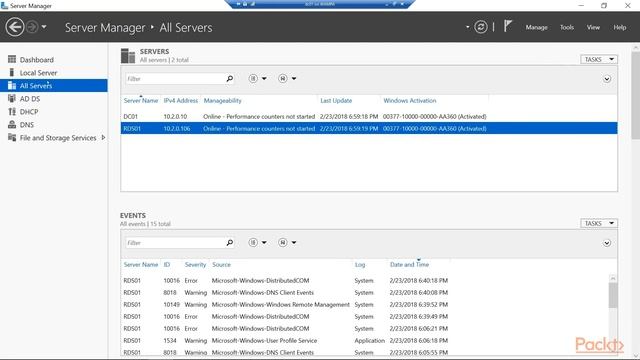Sort events by Severity column
640x360 pixels.
pos(195,264)
